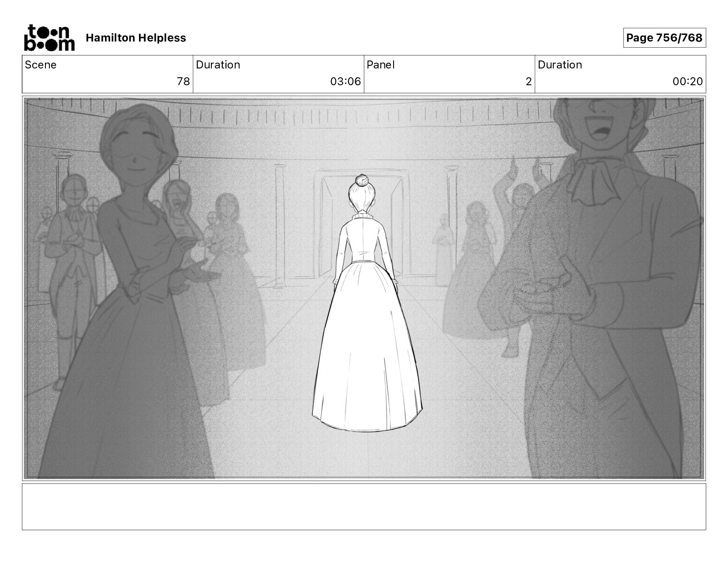Click the Toon Boom logo
The width and height of the screenshot is (728, 563).
(x=49, y=38)
